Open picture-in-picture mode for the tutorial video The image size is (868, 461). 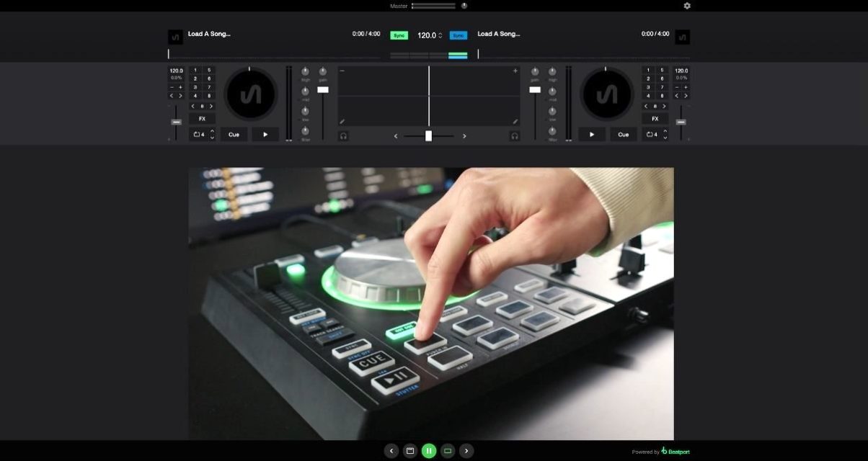point(447,449)
